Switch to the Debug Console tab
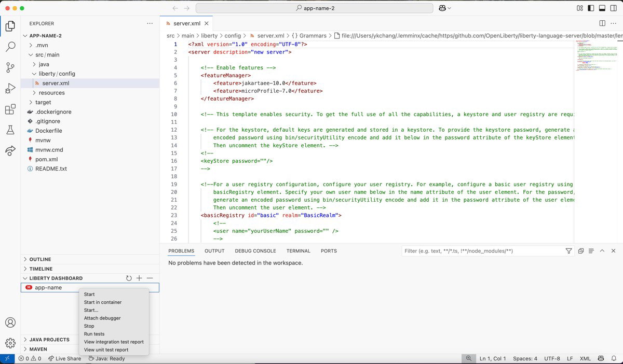The width and height of the screenshot is (623, 364). [255, 251]
